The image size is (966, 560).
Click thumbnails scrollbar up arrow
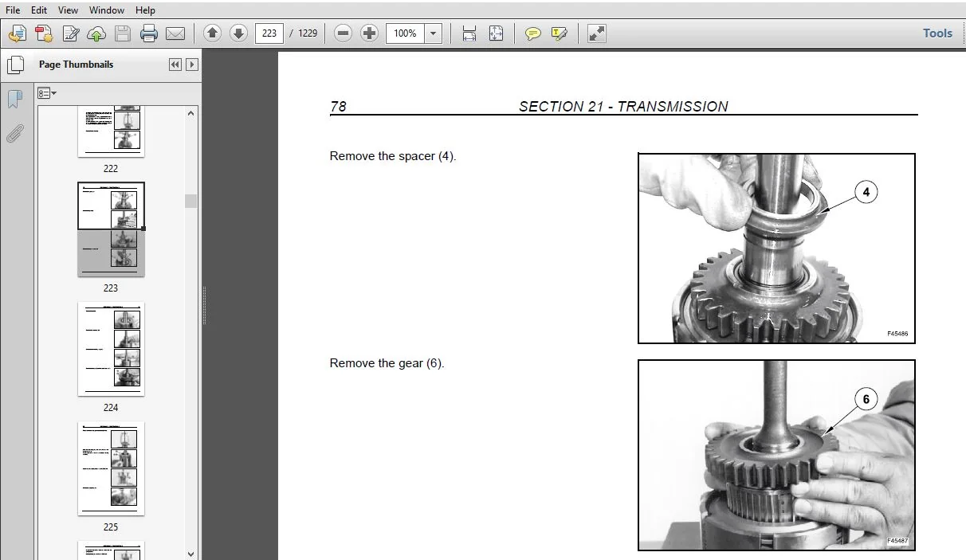click(x=191, y=113)
